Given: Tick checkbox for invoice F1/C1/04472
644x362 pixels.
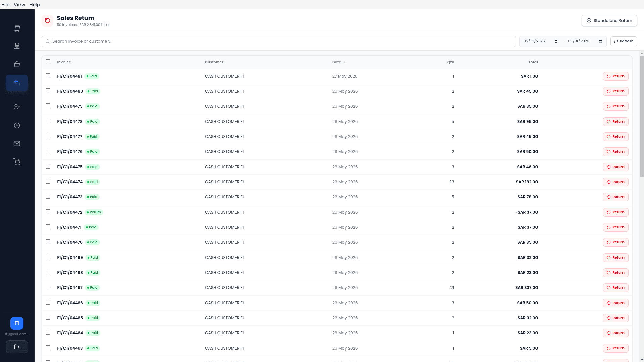Looking at the screenshot, I should point(48,212).
